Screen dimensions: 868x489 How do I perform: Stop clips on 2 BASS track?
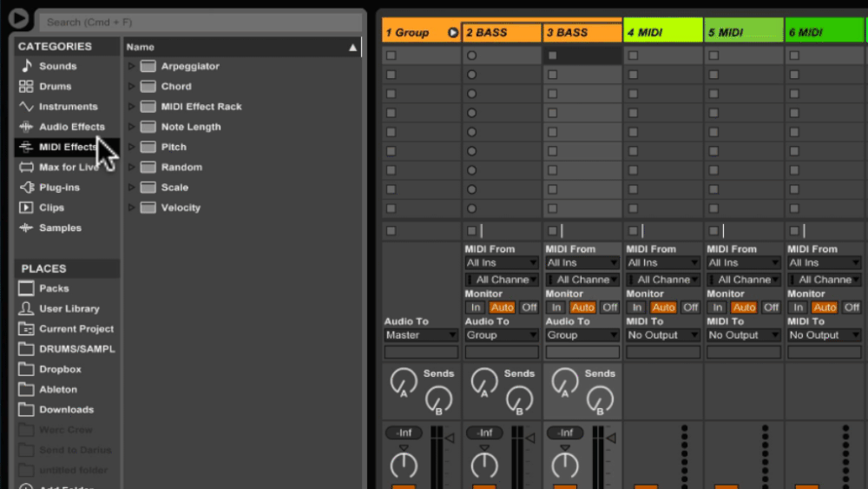click(x=471, y=231)
